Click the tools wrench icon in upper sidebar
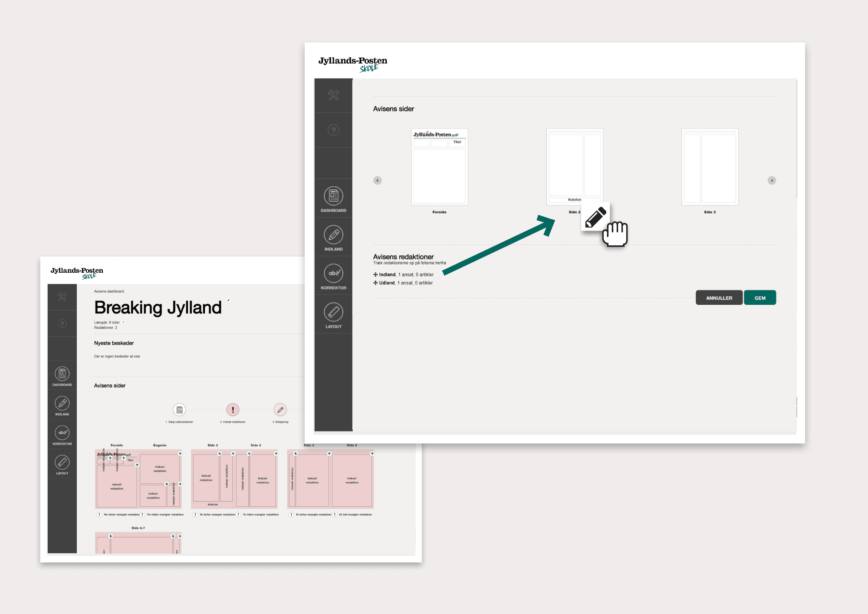Screen dimensions: 868x614 pyautogui.click(x=333, y=95)
